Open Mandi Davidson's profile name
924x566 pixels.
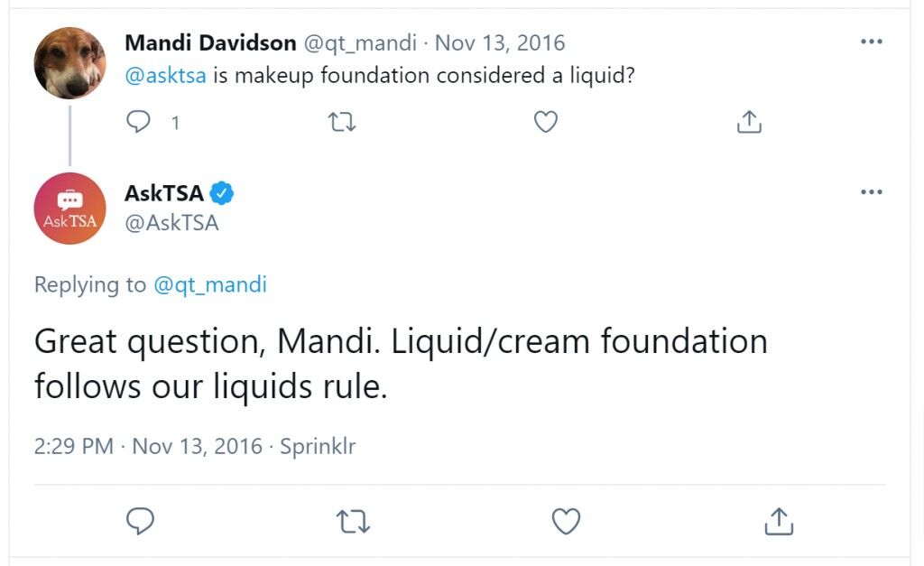click(210, 42)
